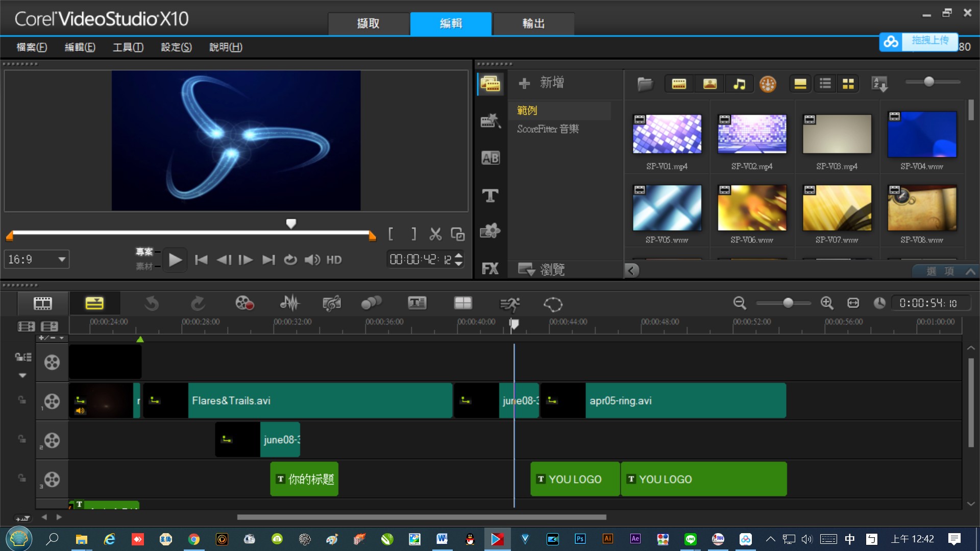The image size is (980, 551).
Task: Show hidden Windows tray icons chevron
Action: (771, 539)
